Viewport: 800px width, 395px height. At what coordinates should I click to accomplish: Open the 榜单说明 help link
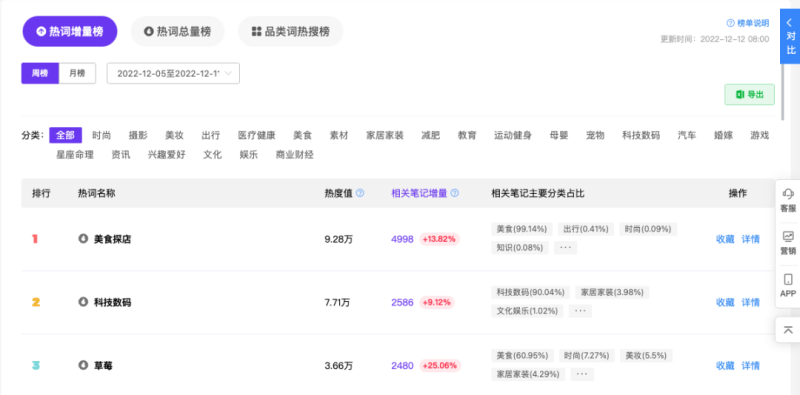click(747, 23)
